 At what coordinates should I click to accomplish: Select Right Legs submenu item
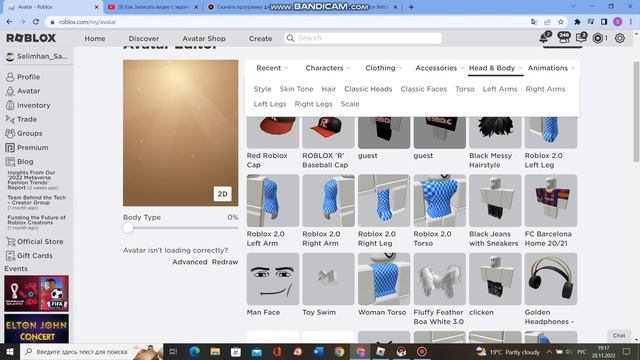(x=313, y=104)
